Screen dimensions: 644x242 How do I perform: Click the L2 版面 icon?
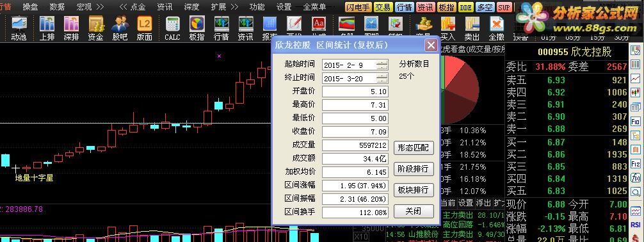144,28
